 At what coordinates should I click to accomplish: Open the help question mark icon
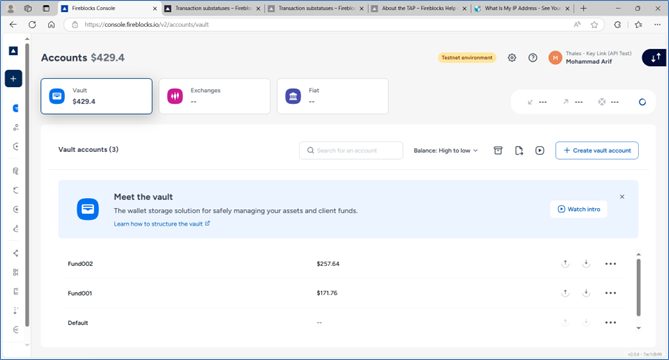coord(532,58)
